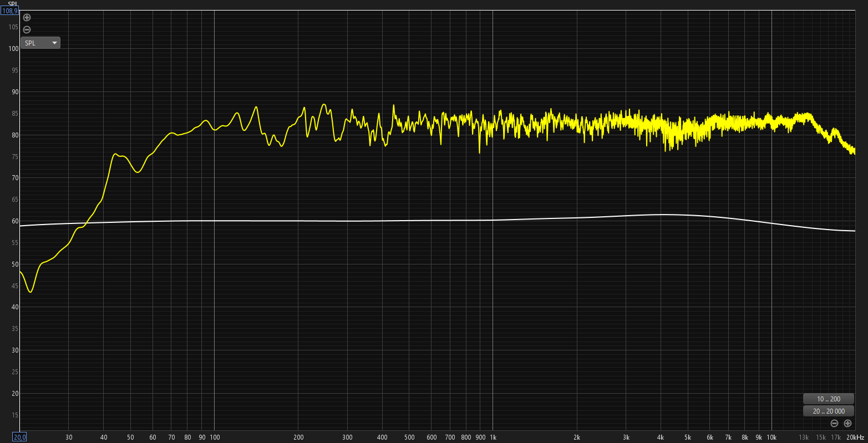Zoom in the horizontal frequency axis
This screenshot has width=868, height=443.
[847, 424]
